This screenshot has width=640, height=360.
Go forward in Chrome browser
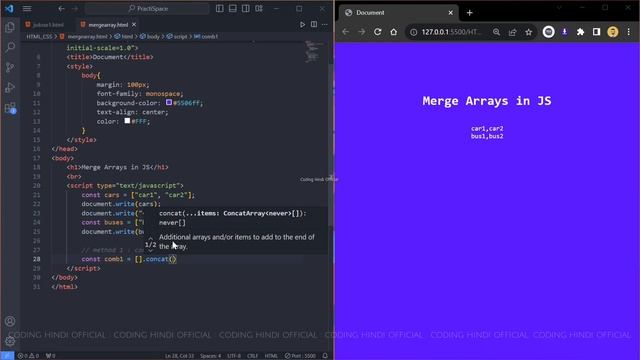(362, 32)
